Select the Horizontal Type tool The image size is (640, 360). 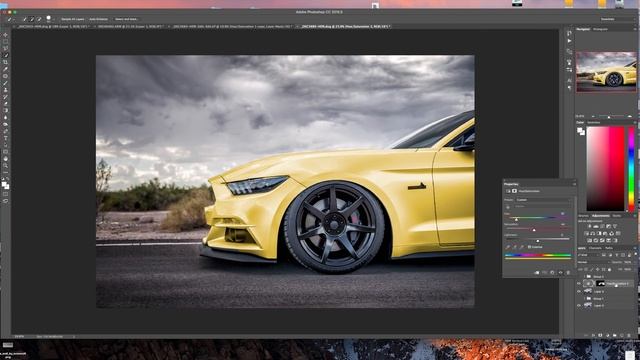click(5, 138)
